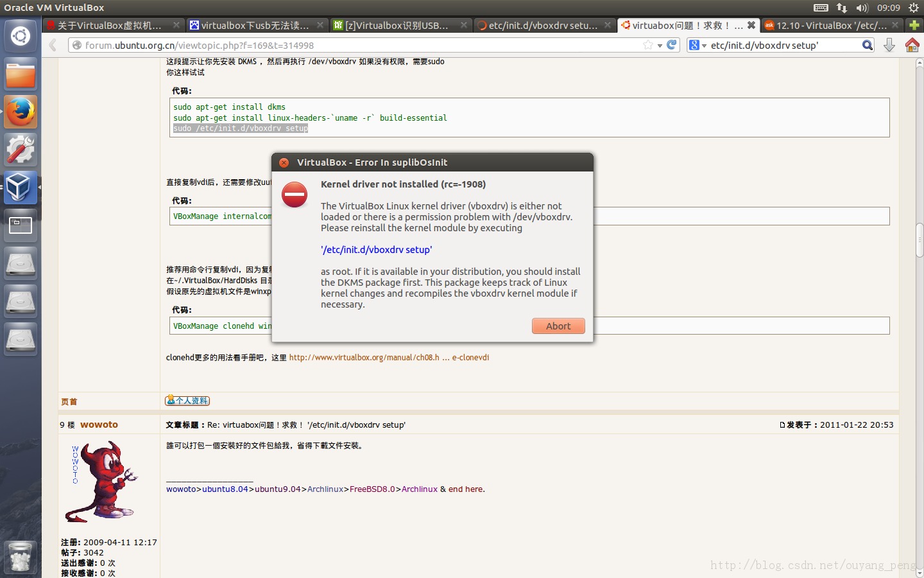Viewport: 924px width, 578px height.
Task: Toggle the bookmark star for this page
Action: click(649, 45)
